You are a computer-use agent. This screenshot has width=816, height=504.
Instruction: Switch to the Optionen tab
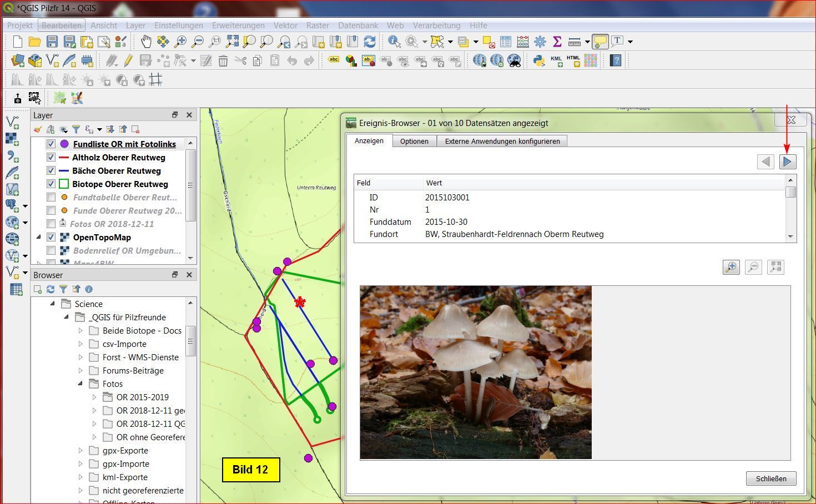click(414, 141)
